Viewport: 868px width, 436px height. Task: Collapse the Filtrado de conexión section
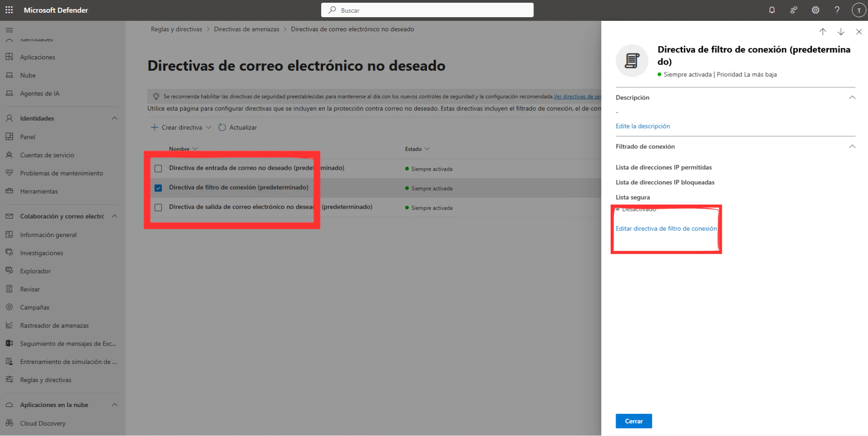(x=852, y=146)
